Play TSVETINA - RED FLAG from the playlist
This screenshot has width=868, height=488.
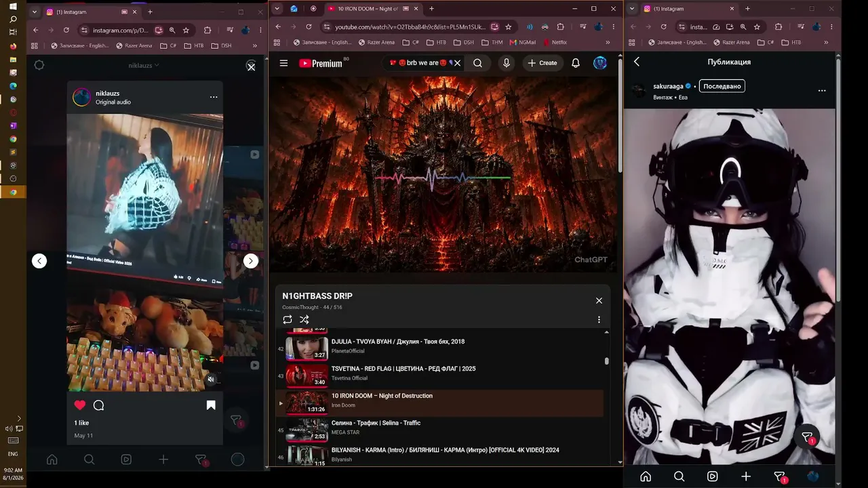point(439,375)
